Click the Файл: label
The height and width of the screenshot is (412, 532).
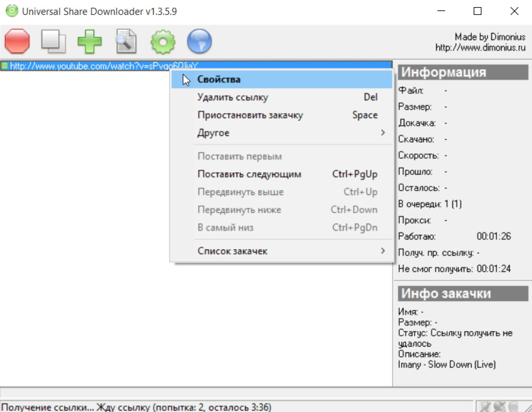pos(411,91)
